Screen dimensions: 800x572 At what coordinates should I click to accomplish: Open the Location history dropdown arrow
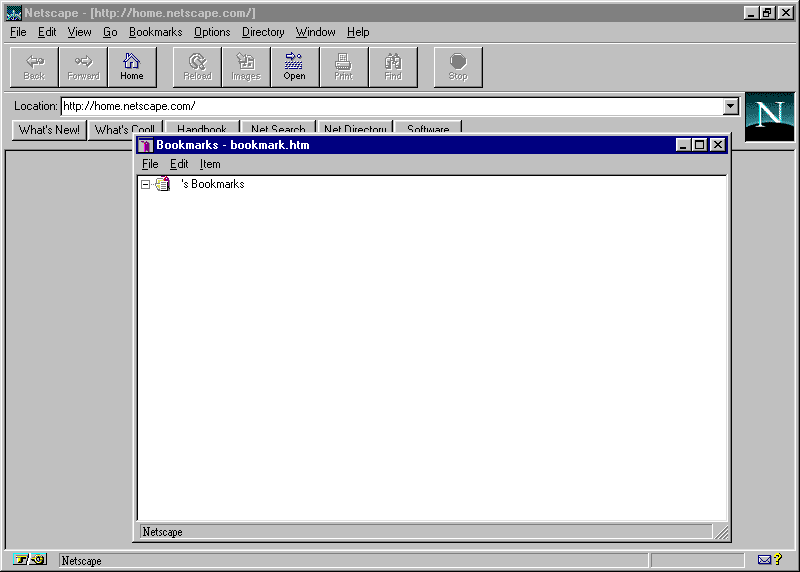click(731, 106)
